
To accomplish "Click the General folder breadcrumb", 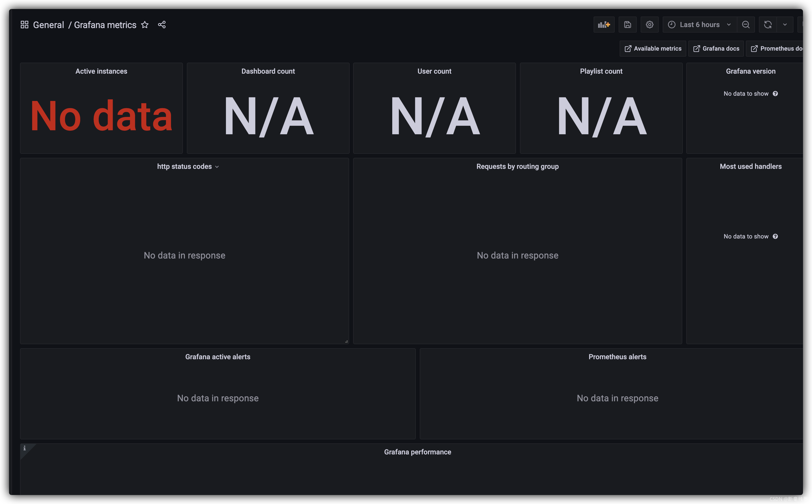I will click(x=48, y=25).
